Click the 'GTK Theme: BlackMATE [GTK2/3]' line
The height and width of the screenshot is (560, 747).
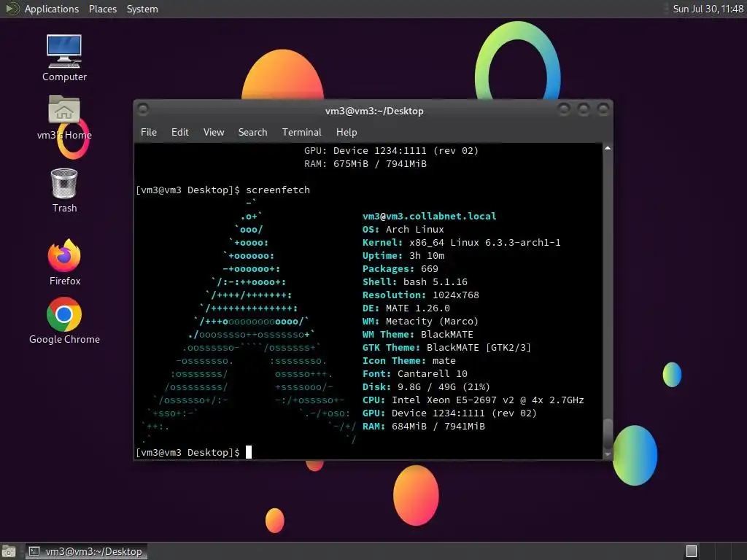tap(446, 348)
